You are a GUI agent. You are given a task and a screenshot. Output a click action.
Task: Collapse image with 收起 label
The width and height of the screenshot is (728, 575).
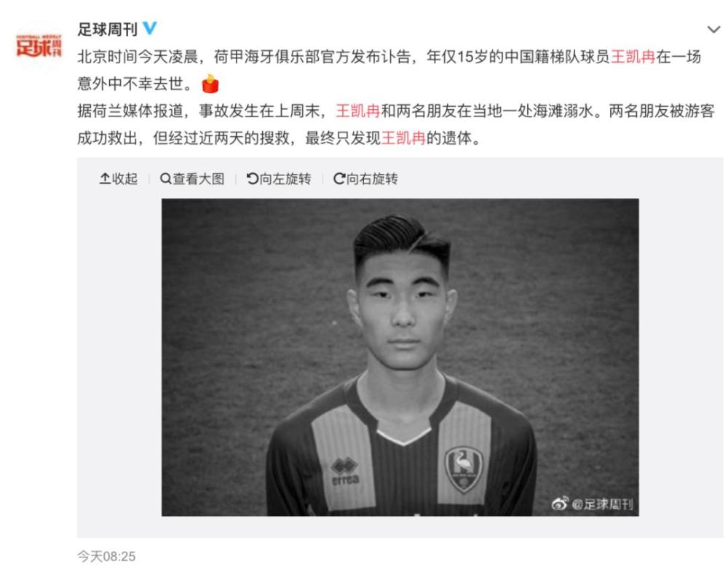click(124, 178)
